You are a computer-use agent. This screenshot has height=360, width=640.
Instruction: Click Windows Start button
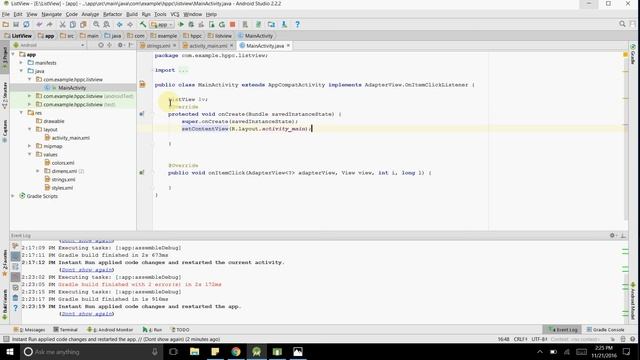tap(10, 351)
